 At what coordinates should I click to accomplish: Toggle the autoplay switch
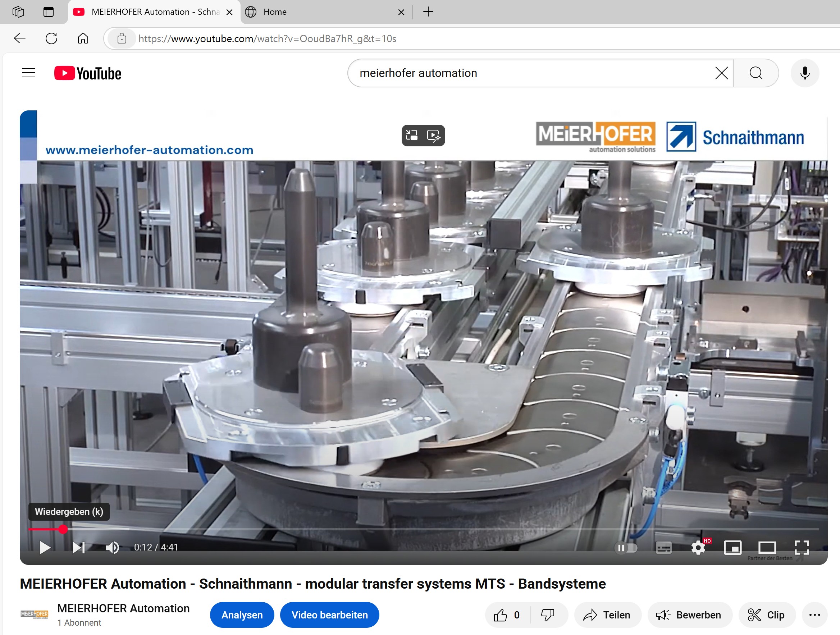(626, 548)
